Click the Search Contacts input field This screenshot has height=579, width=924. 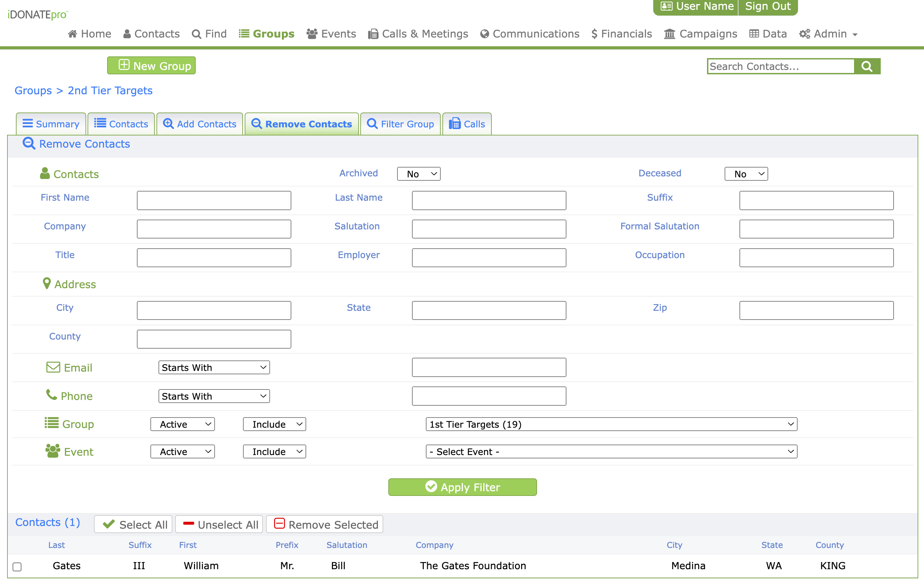pos(781,66)
